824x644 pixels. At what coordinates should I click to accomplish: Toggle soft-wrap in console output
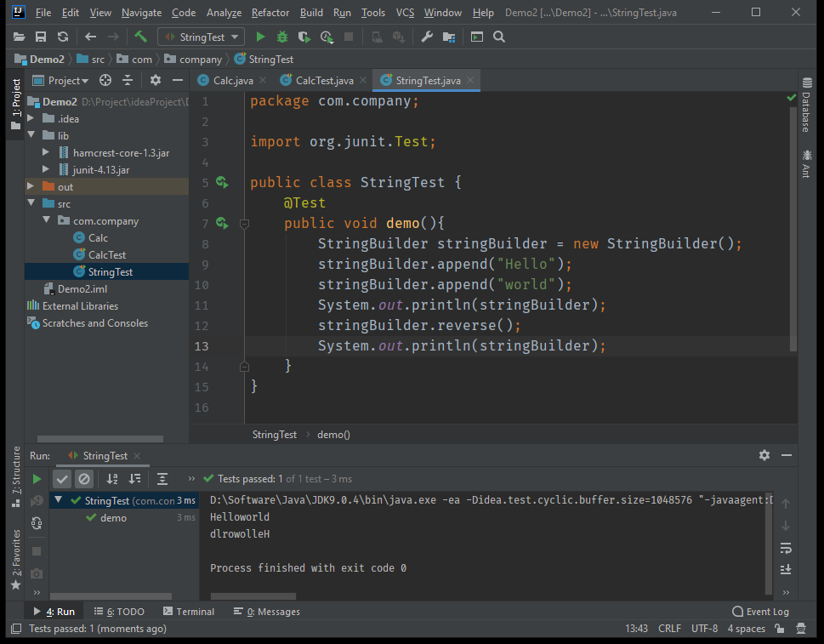(x=786, y=549)
